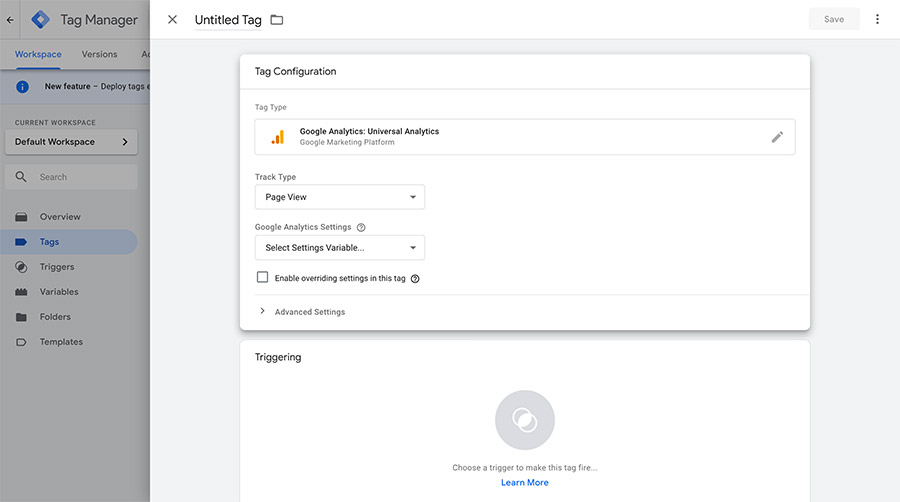Open the Track Type Page View dropdown
This screenshot has width=900, height=502.
click(x=340, y=197)
